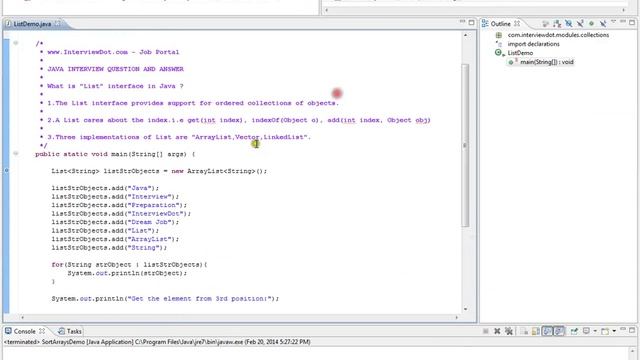Open the Open Console dropdown arrow
This screenshot has width=640, height=360.
coord(614,331)
